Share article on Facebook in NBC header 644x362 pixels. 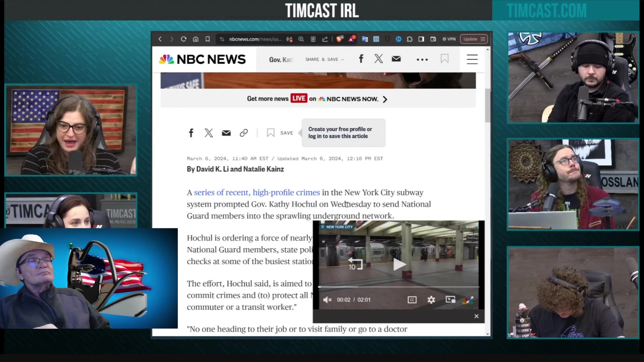pyautogui.click(x=361, y=59)
